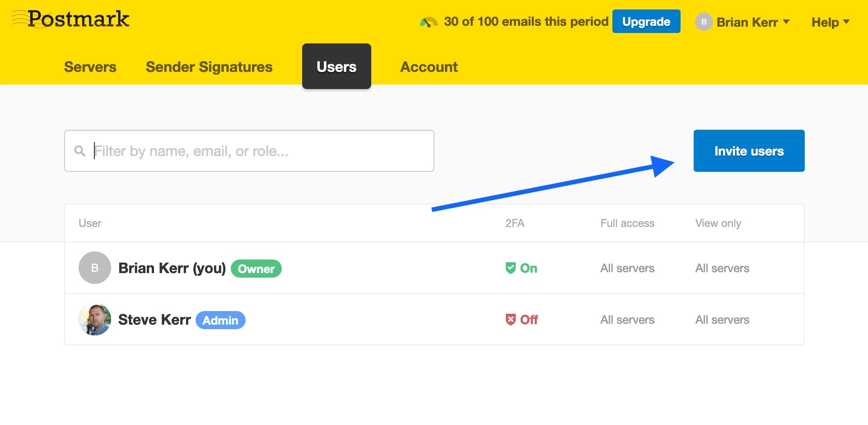Click Steve Kerr's profile photo
This screenshot has width=868, height=425.
pos(95,319)
